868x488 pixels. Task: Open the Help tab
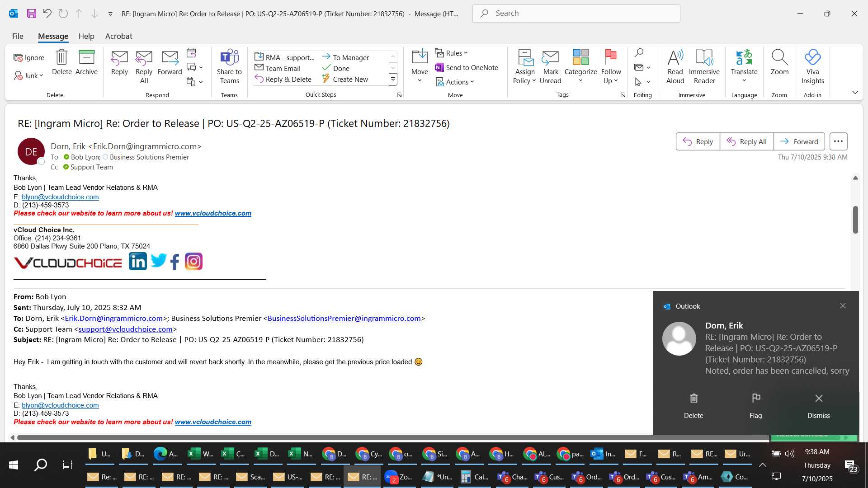point(86,36)
